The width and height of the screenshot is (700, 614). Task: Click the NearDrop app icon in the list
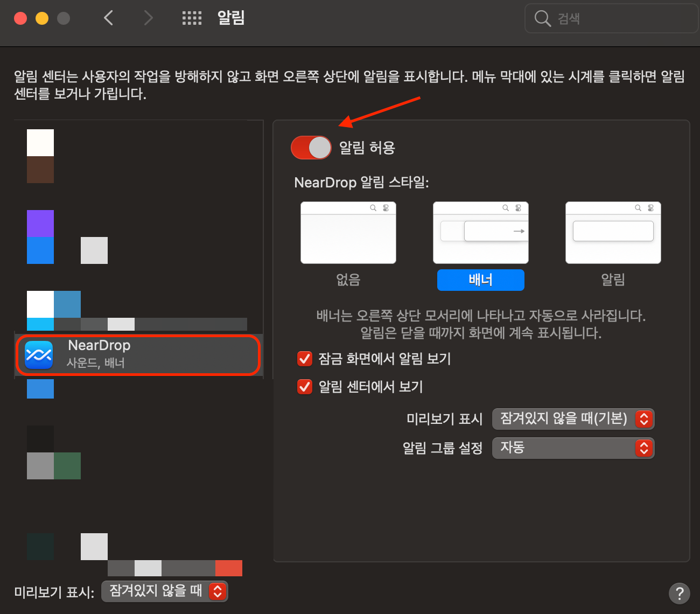tap(39, 355)
